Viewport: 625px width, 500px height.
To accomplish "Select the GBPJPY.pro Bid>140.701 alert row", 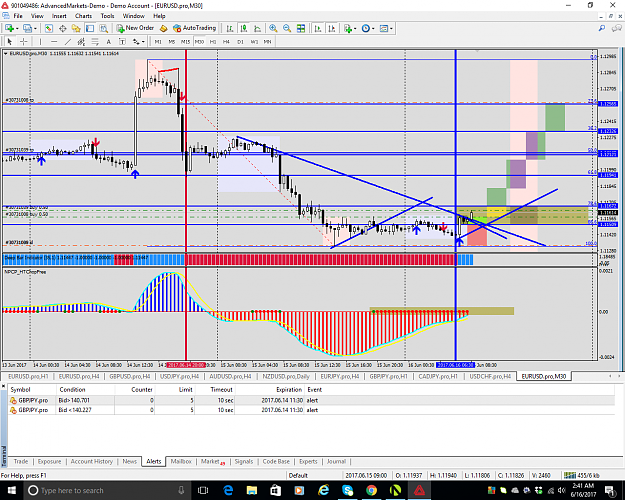I will 311,400.
